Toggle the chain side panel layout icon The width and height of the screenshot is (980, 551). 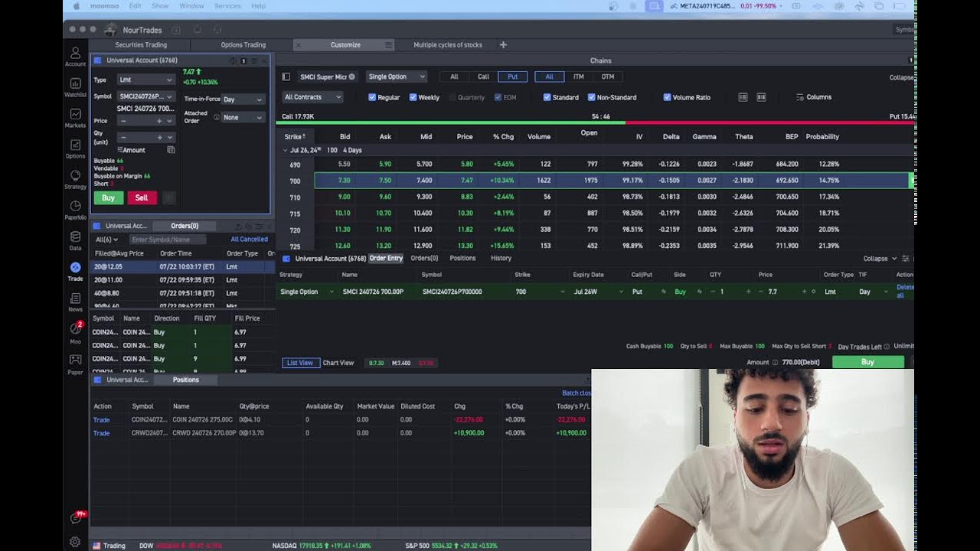286,77
